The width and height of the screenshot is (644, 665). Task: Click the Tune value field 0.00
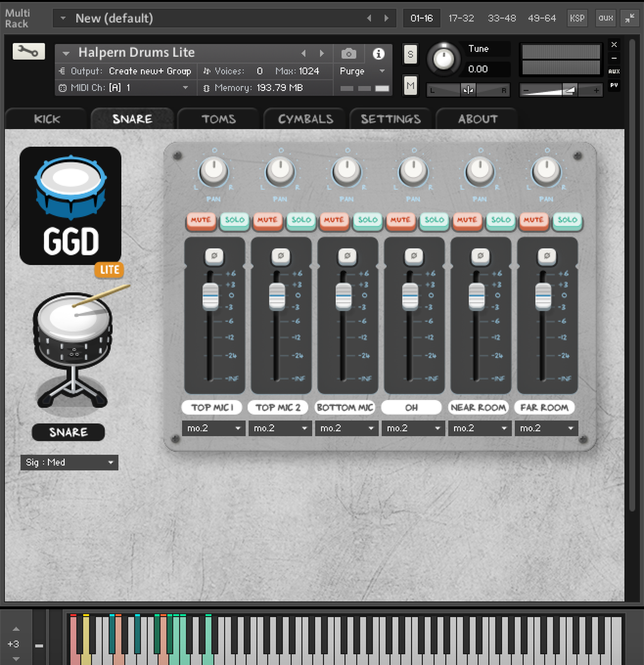click(488, 69)
